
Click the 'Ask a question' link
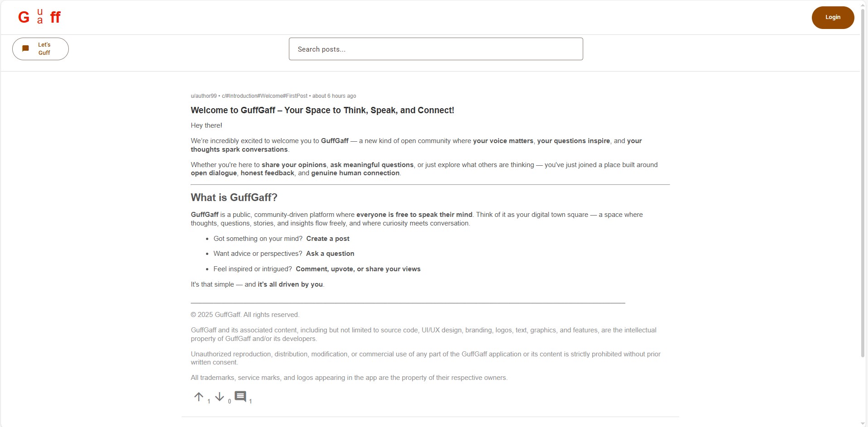330,254
